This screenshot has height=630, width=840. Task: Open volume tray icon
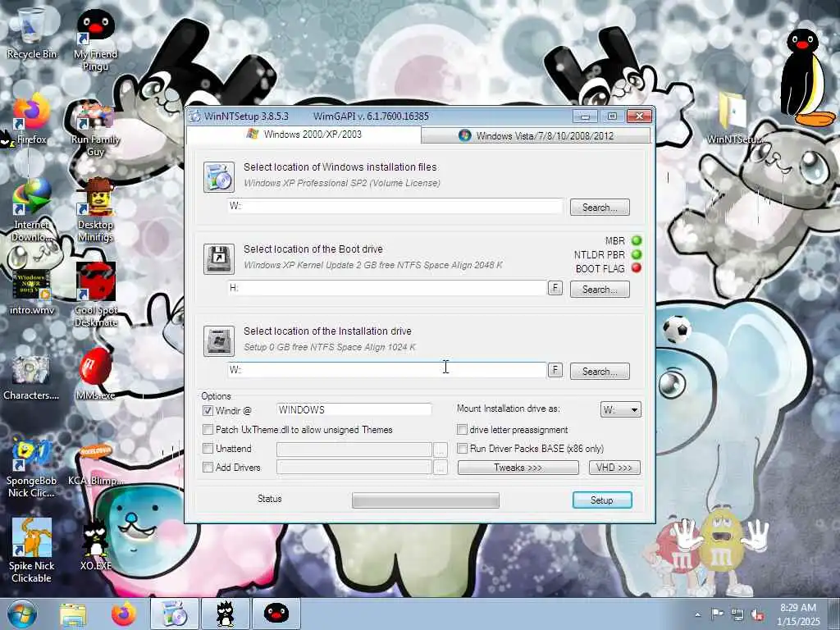coord(757,614)
